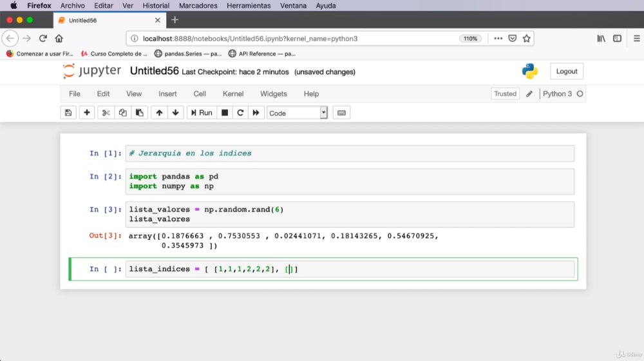Go back with browser back arrow
This screenshot has height=361, width=644.
click(10, 38)
